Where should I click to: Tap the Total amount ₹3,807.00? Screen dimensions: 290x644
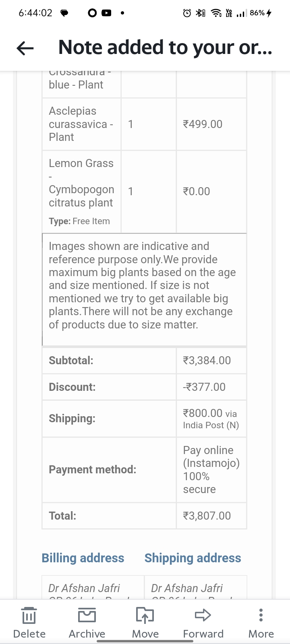pyautogui.click(x=207, y=516)
